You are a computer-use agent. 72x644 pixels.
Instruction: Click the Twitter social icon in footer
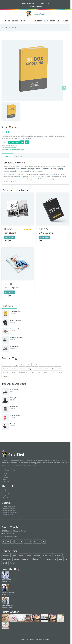(x=8, y=541)
